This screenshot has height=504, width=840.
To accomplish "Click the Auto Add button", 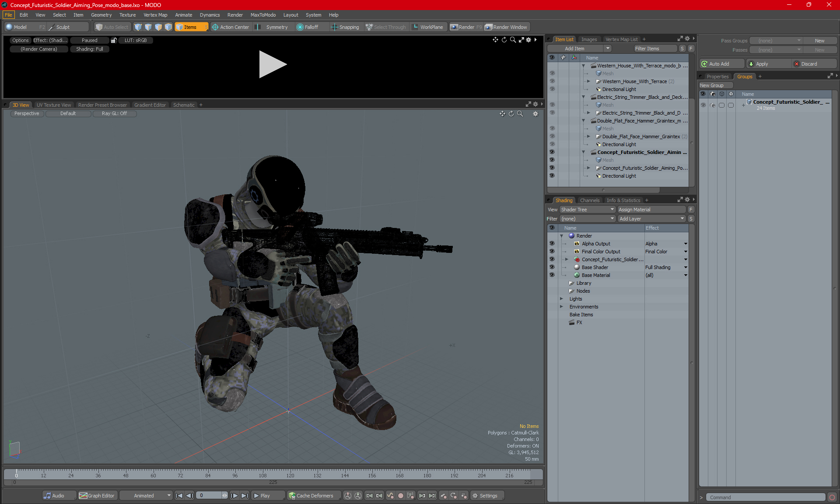I will [x=722, y=64].
